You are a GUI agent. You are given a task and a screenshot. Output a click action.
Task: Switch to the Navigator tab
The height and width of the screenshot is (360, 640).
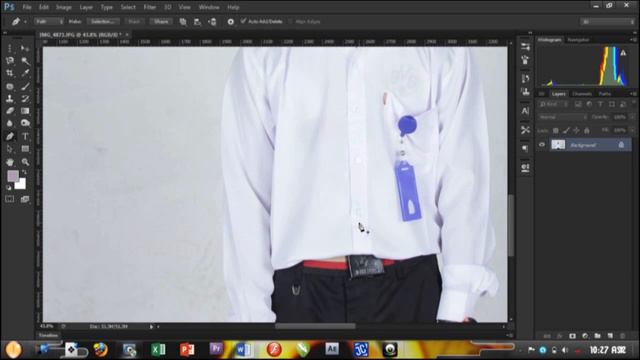coord(578,40)
